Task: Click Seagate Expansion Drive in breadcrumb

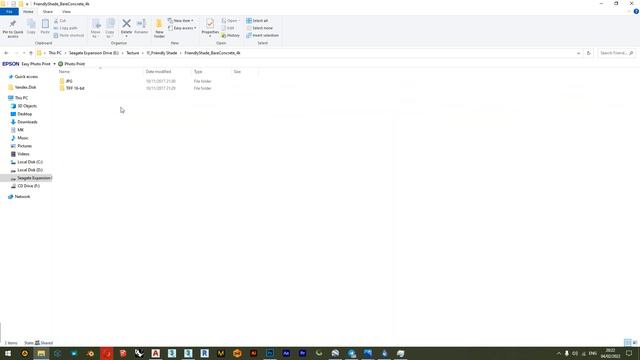Action: click(x=93, y=53)
